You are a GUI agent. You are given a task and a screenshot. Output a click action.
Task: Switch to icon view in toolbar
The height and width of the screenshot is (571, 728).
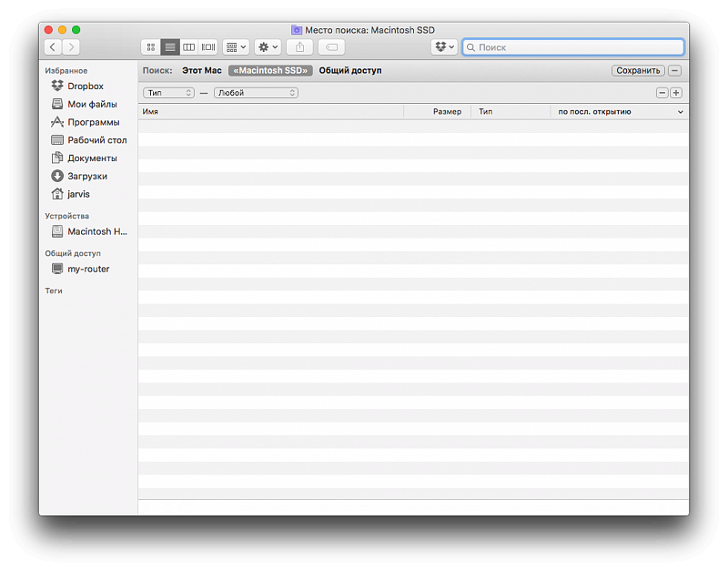[x=151, y=46]
